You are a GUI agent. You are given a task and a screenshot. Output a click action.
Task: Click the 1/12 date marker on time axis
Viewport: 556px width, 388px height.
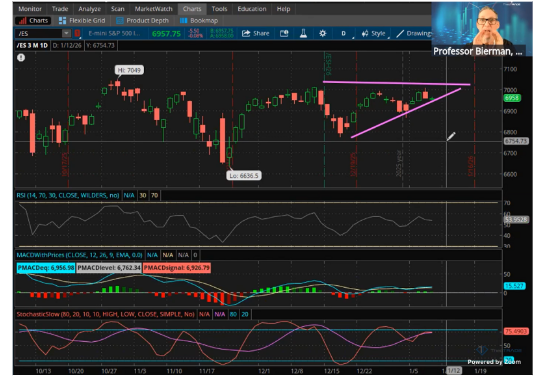coord(454,371)
